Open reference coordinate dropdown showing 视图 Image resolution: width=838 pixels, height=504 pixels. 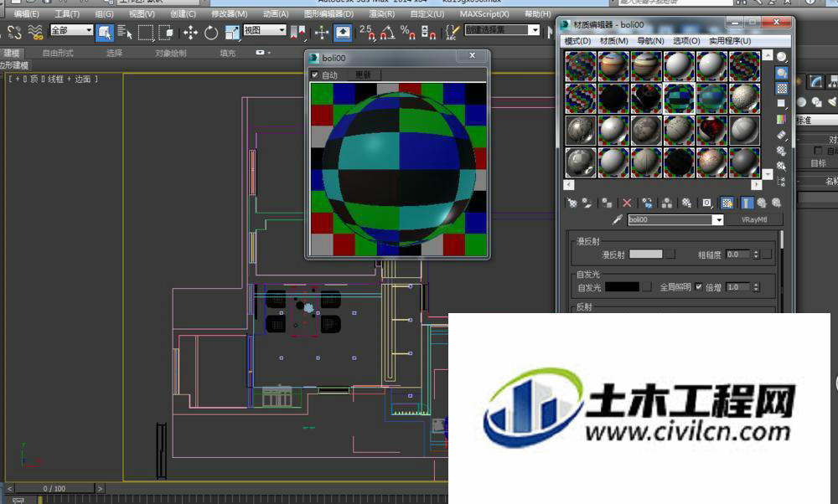coord(265,30)
